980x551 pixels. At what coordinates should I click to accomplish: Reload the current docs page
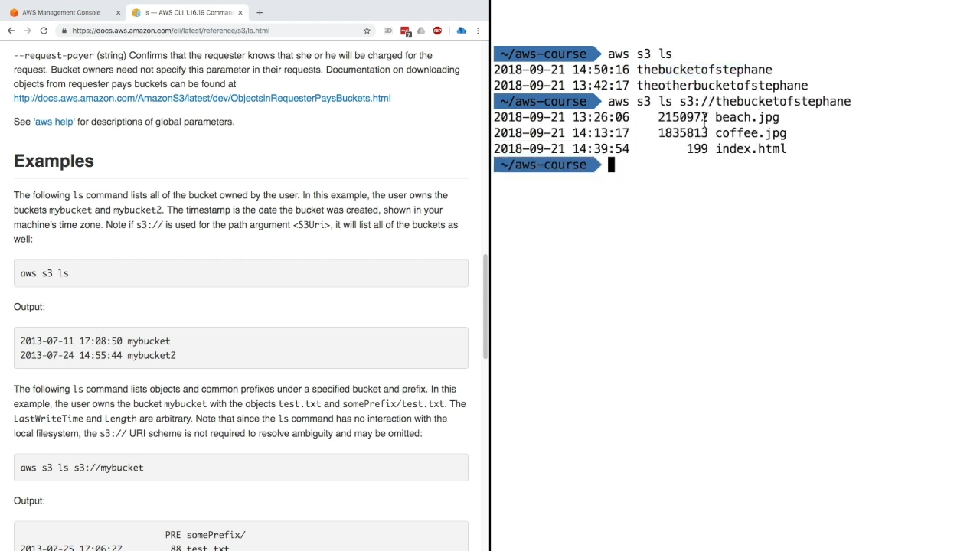[x=44, y=31]
